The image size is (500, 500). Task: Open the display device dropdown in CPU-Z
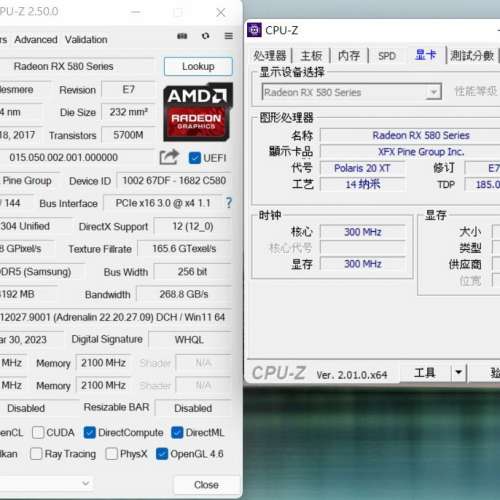(433, 92)
